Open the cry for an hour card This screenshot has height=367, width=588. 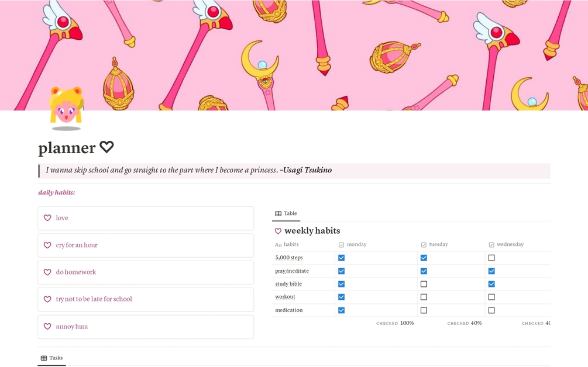tap(146, 245)
